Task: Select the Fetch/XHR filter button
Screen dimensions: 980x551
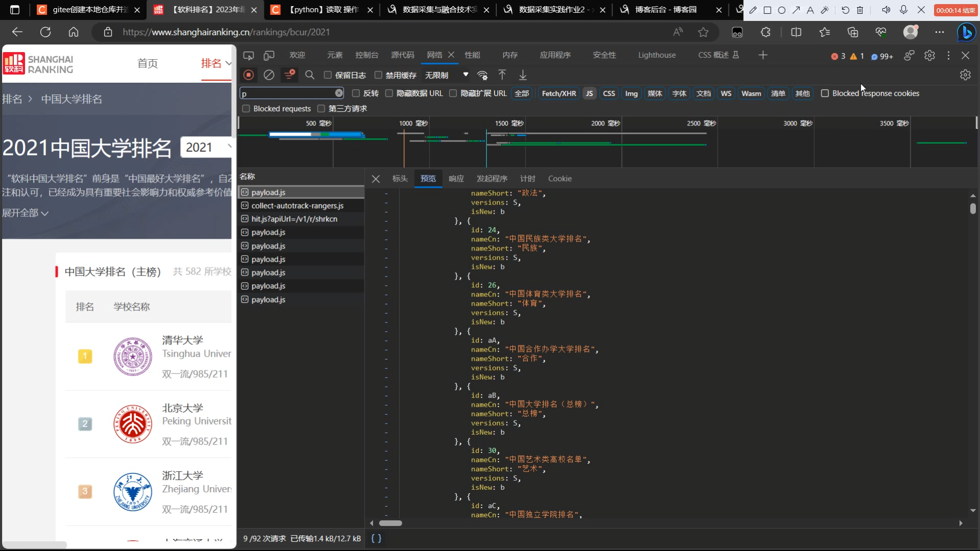Action: [558, 93]
